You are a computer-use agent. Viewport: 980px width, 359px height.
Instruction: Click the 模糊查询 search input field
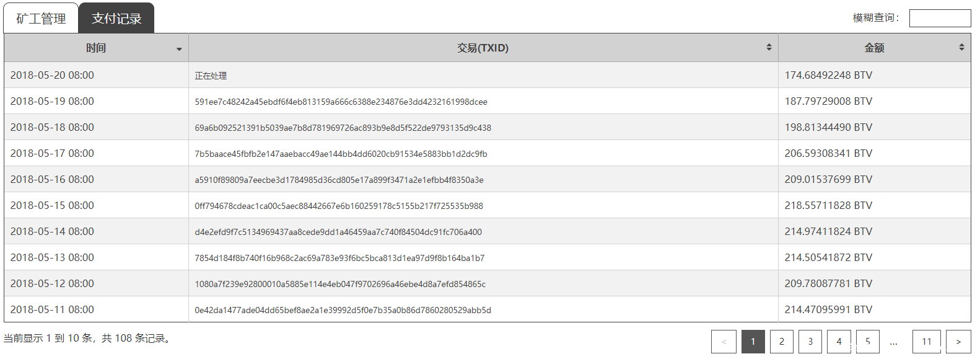click(939, 18)
